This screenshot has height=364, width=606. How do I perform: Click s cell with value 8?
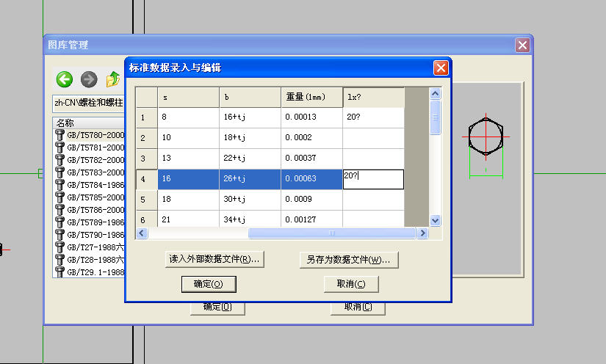tap(188, 117)
